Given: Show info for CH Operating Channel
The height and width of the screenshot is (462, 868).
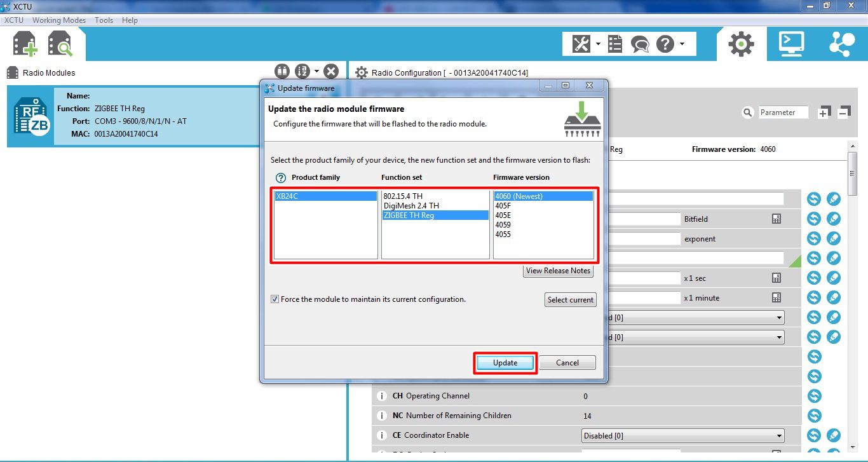Looking at the screenshot, I should pos(382,396).
